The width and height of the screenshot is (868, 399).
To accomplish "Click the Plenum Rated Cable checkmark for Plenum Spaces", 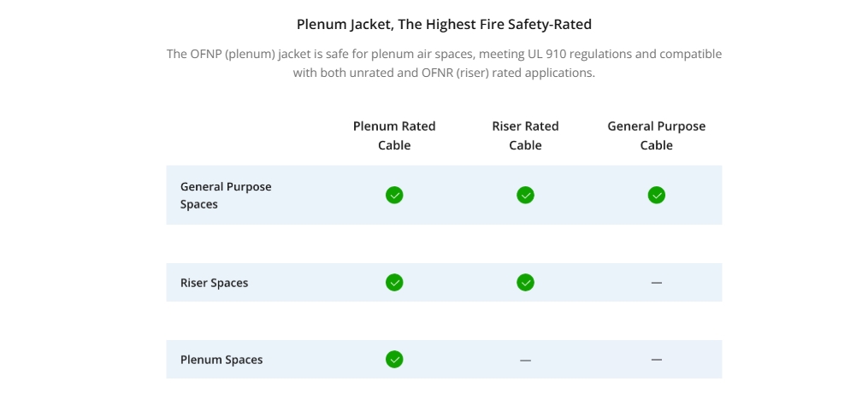I will pos(394,359).
